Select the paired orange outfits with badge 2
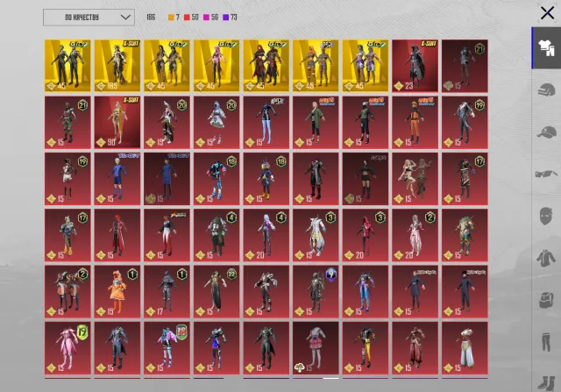Image resolution: width=561 pixels, height=392 pixels. 67,291
